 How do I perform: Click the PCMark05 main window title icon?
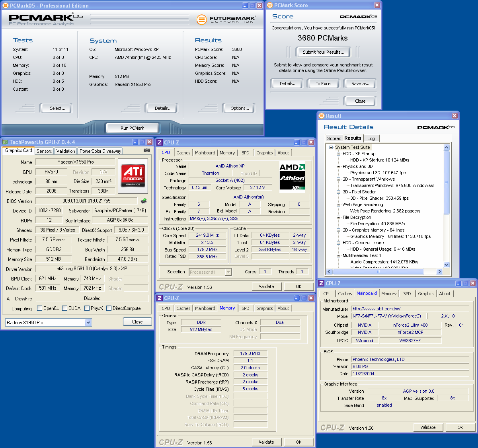[x=6, y=6]
